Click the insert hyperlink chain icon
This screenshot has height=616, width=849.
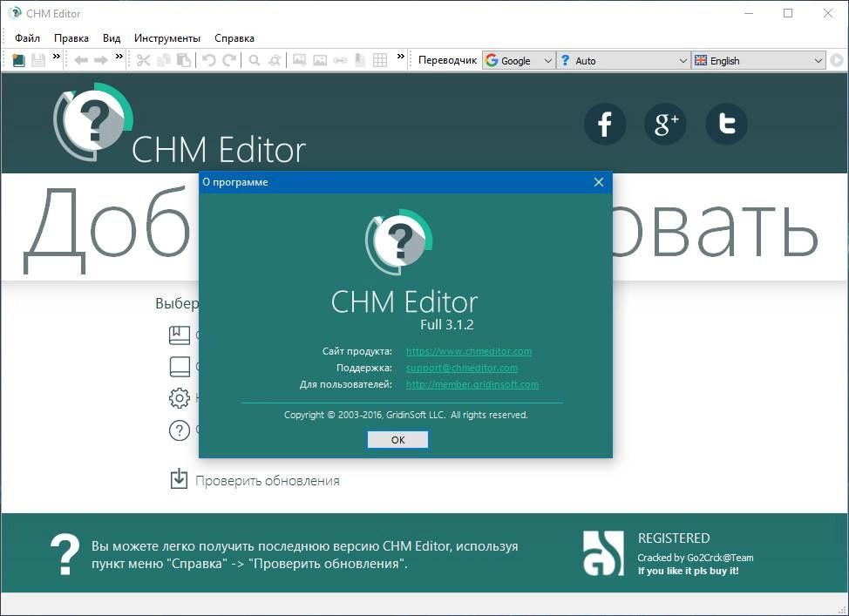tap(340, 60)
